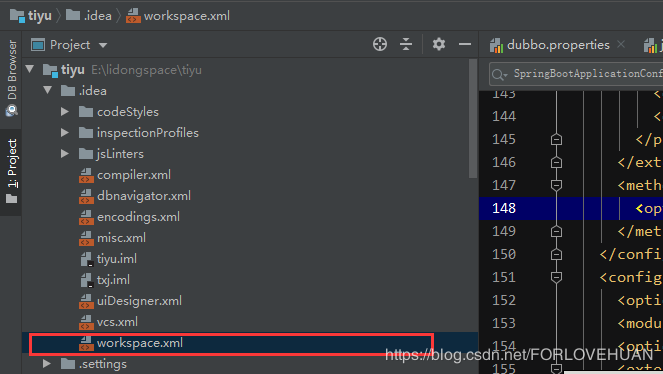Expand the codeStyles folder
Image resolution: width=663 pixels, height=374 pixels.
click(x=65, y=112)
